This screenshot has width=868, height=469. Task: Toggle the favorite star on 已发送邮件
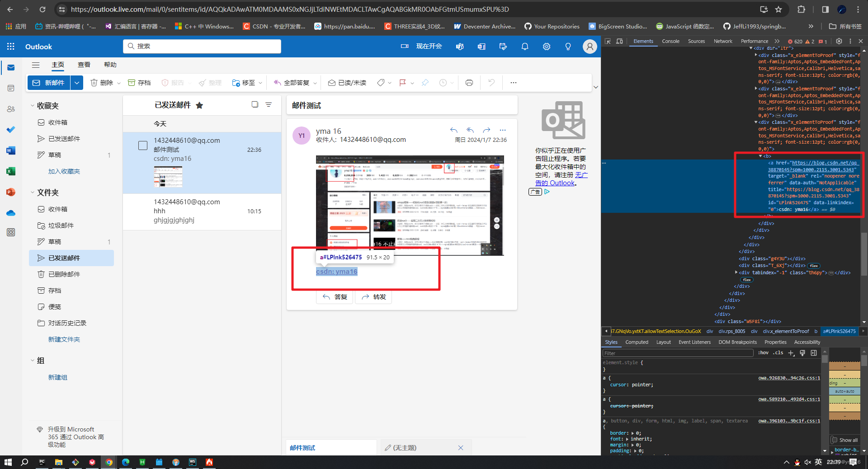199,105
